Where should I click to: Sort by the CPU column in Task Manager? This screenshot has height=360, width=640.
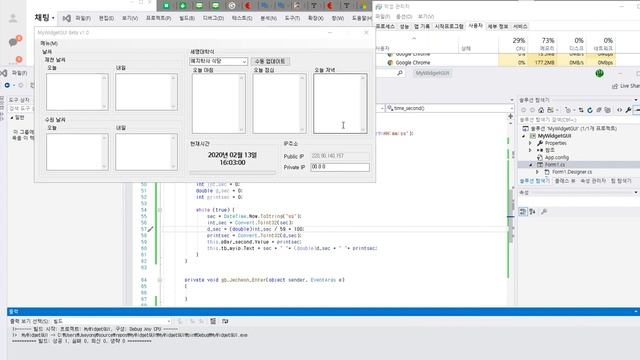[x=513, y=44]
